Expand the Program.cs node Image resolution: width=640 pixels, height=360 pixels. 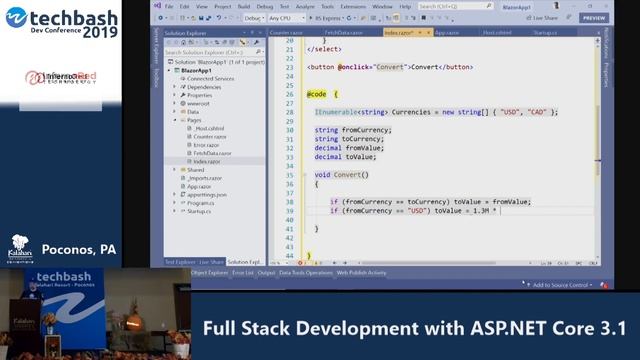click(175, 203)
